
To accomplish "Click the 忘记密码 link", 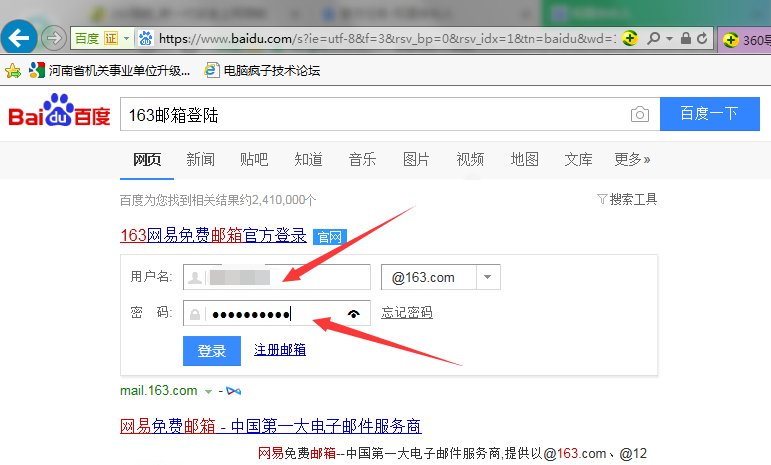I will click(407, 313).
